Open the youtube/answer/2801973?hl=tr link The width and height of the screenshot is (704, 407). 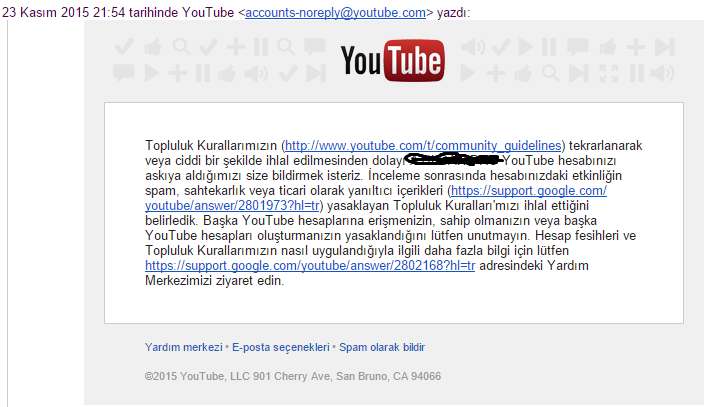pos(232,206)
